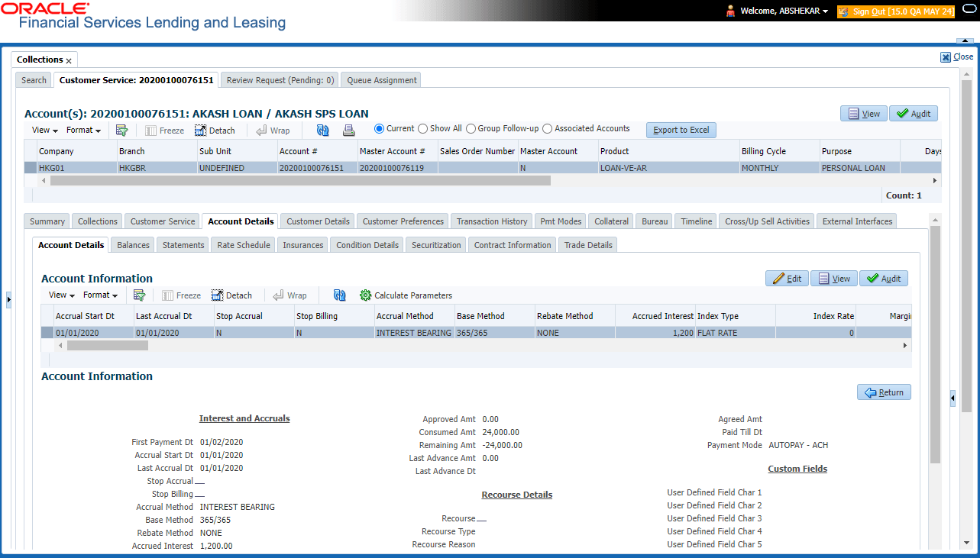Refresh the Account Information table
Viewport: 980px width, 558px height.
coord(340,295)
